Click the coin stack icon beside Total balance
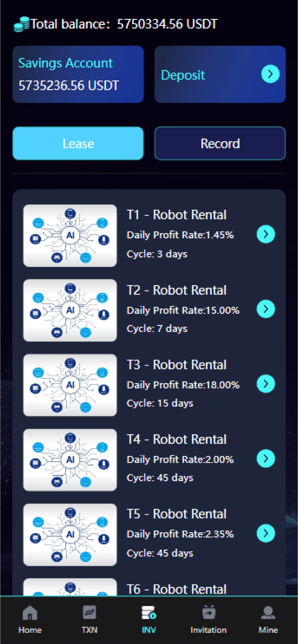This screenshot has width=298, height=644. 22,24
